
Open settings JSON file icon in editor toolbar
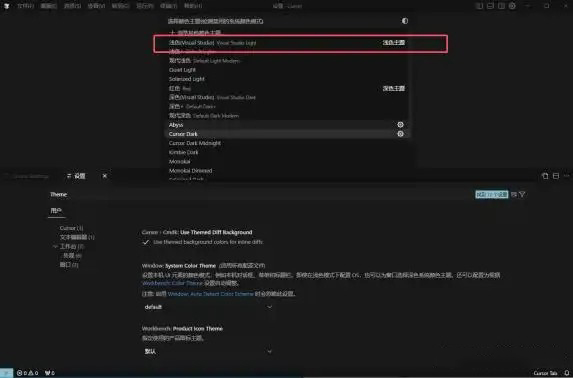point(545,176)
